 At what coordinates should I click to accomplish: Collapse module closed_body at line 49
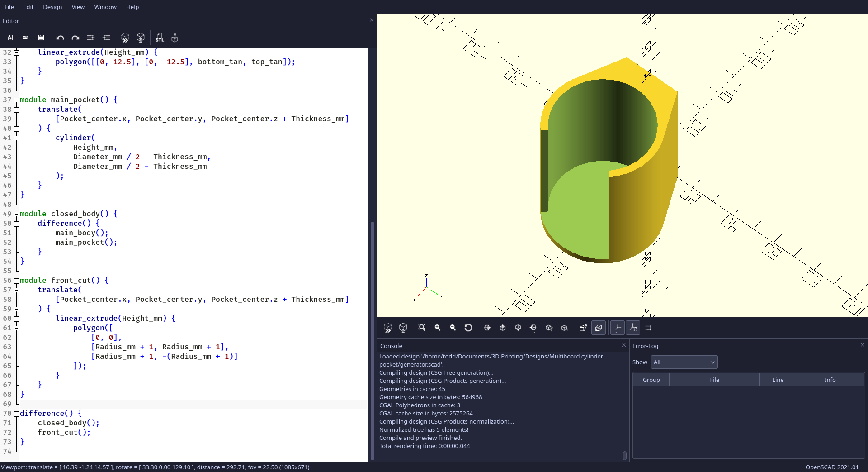tap(17, 214)
